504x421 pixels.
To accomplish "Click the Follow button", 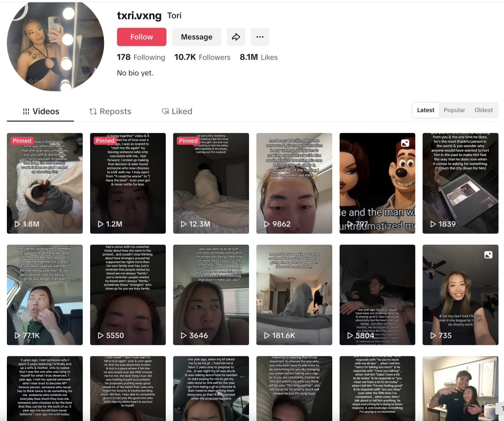I will [141, 37].
